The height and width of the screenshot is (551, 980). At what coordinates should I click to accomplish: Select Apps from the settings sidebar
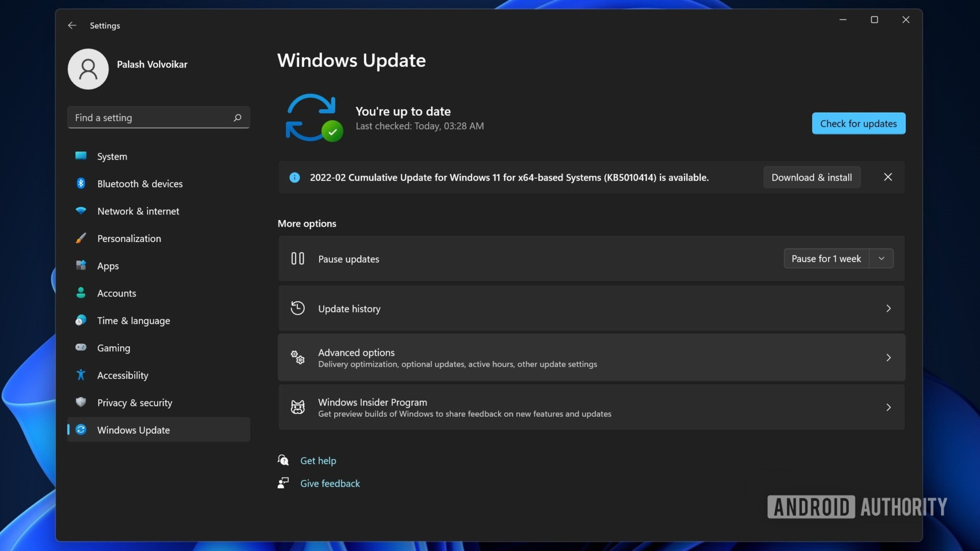(x=108, y=266)
